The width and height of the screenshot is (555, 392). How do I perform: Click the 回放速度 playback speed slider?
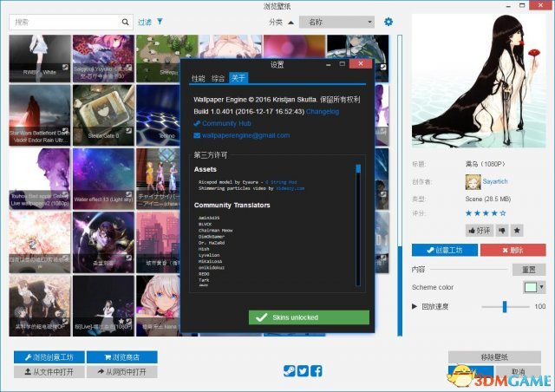click(x=506, y=307)
